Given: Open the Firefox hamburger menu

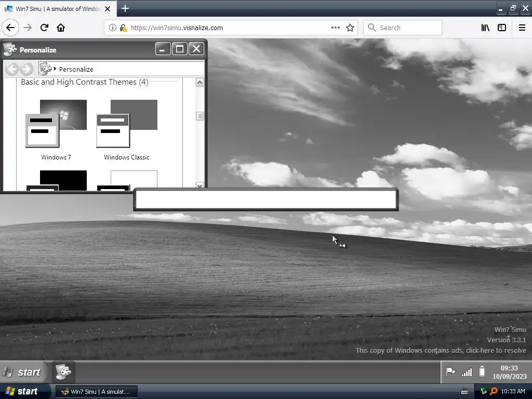Looking at the screenshot, I should click(x=522, y=28).
